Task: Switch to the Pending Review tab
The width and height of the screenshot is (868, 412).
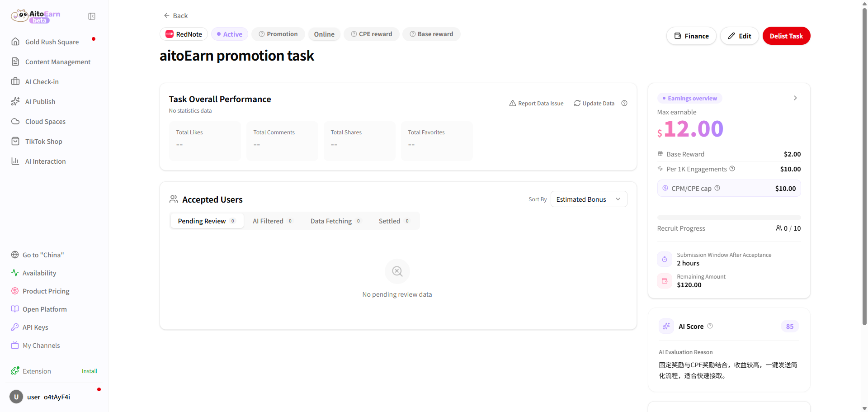Action: point(207,221)
